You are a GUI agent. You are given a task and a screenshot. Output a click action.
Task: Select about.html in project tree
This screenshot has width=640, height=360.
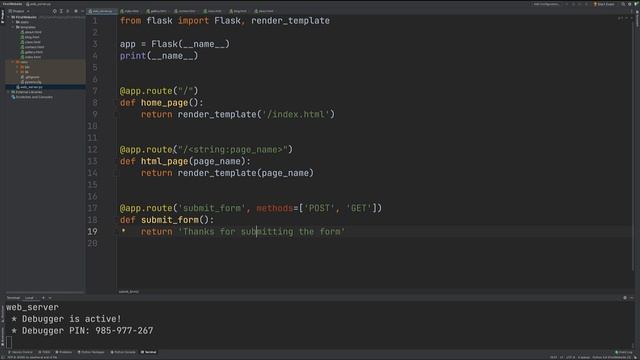[31, 32]
